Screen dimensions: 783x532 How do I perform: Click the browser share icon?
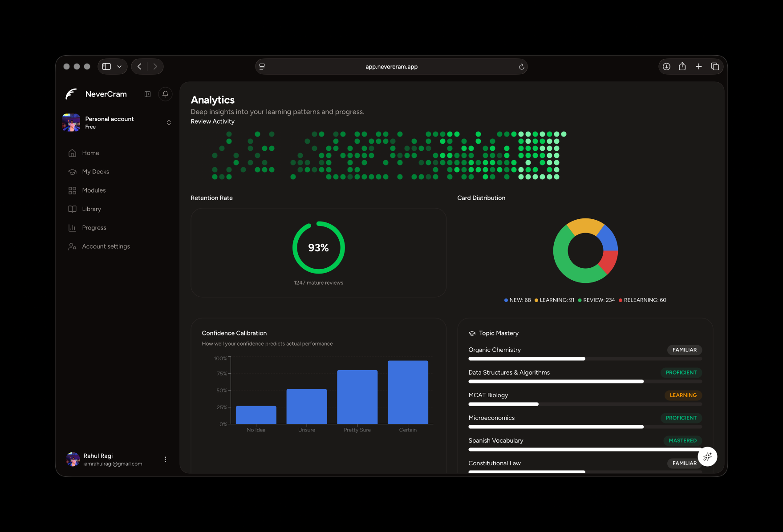(x=682, y=66)
